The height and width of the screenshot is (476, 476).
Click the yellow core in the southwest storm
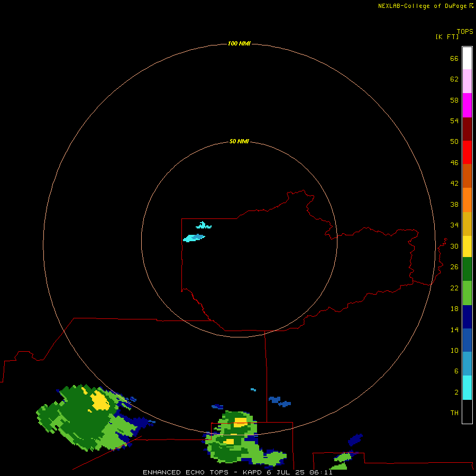click(99, 400)
